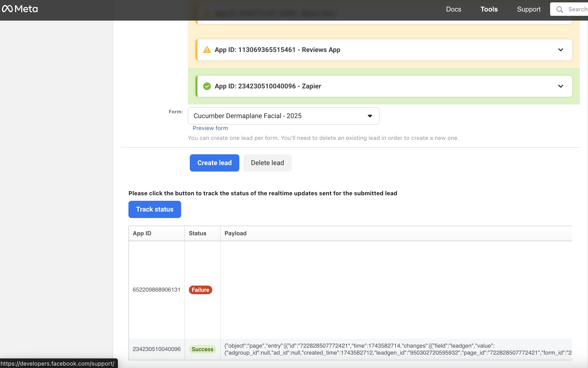Select App ID 234230510040096 table cell
Screen dimensions: 588x368
tap(156, 349)
